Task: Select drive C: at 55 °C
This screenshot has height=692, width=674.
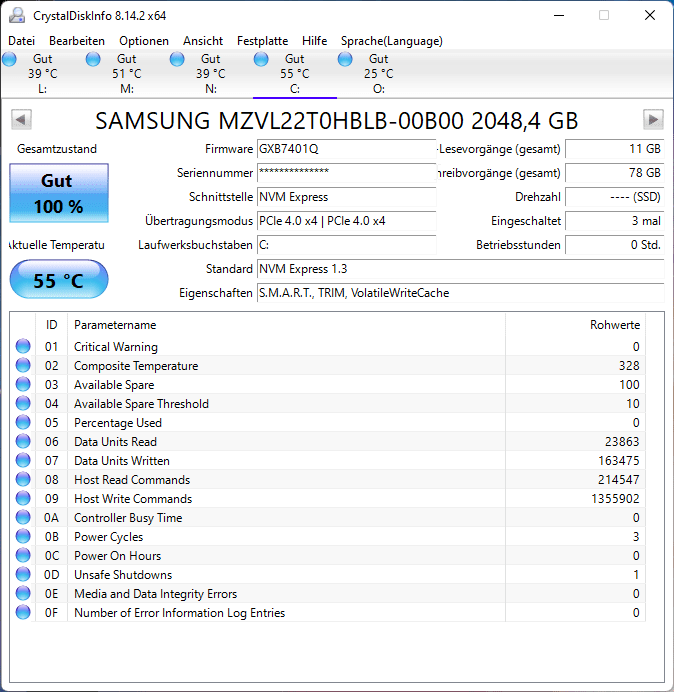Action: click(x=294, y=74)
